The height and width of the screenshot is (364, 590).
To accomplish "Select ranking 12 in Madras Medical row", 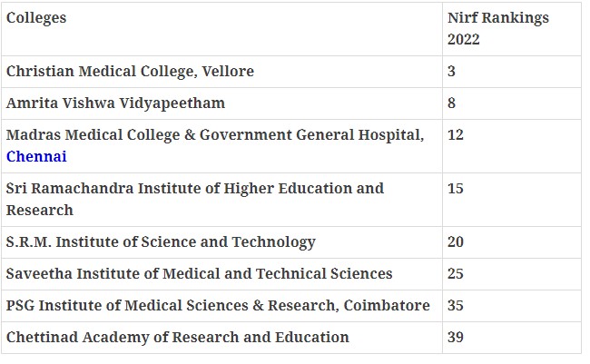I will pos(456,134).
